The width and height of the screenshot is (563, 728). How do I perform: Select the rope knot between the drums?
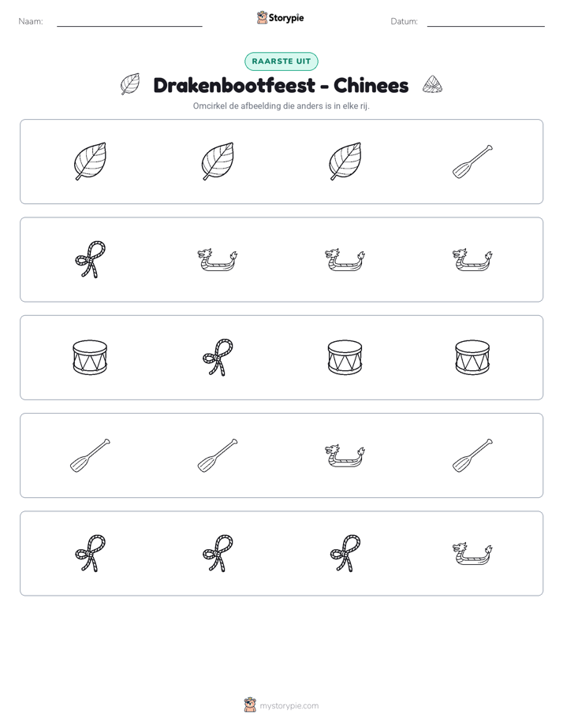click(x=218, y=358)
